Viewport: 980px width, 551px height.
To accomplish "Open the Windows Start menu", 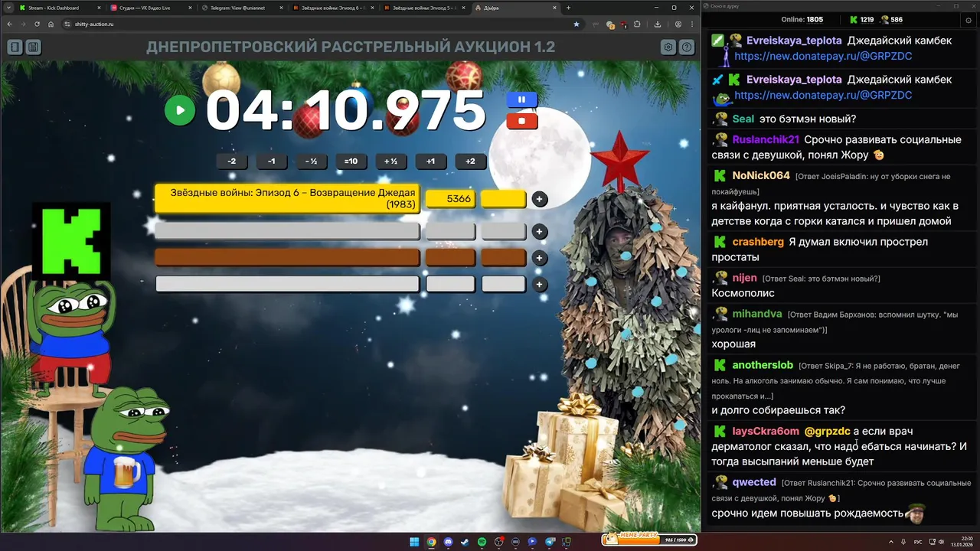I will pyautogui.click(x=414, y=542).
